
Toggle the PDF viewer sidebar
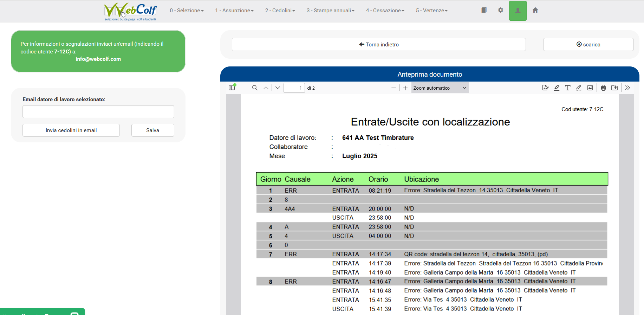[x=232, y=88]
